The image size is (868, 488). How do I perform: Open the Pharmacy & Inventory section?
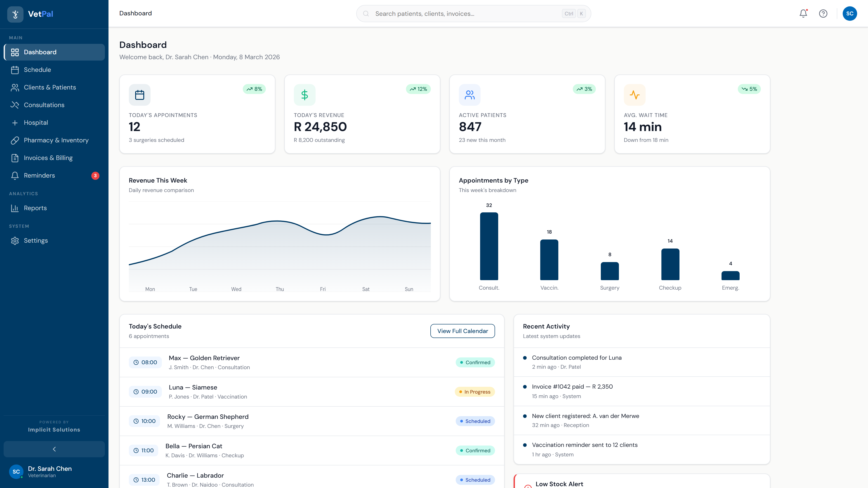(15, 140)
